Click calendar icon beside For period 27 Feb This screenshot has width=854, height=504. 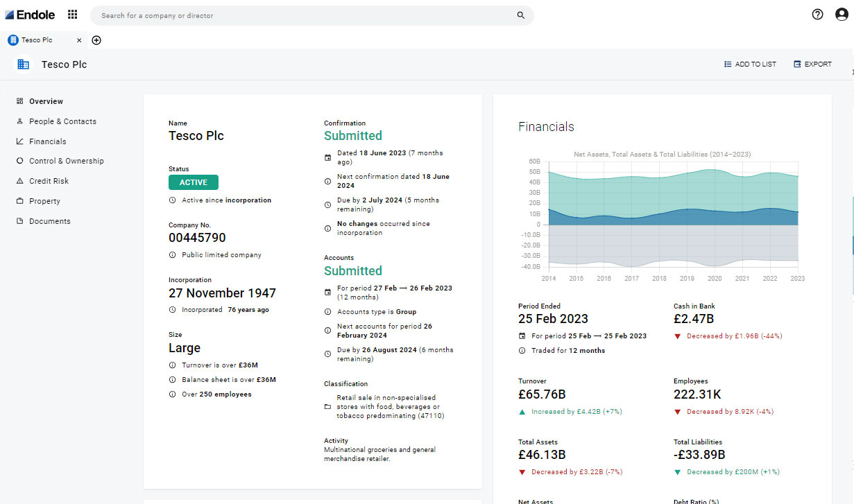click(327, 293)
